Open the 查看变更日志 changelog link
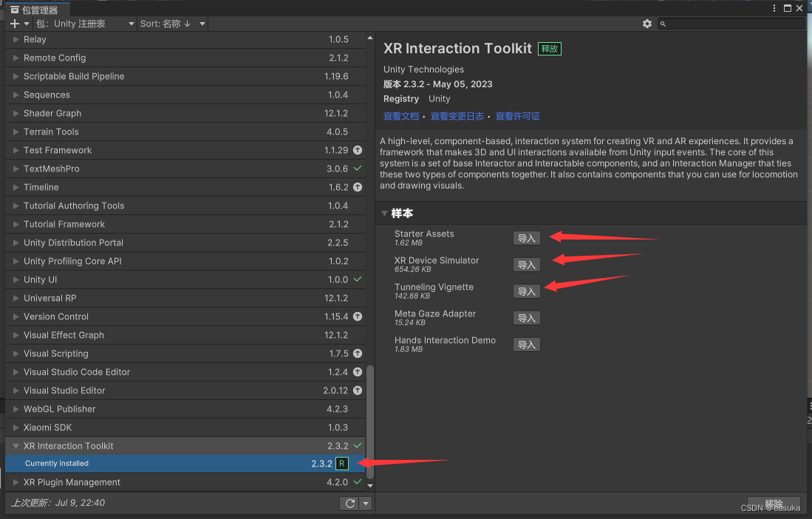This screenshot has width=812, height=519. point(457,116)
